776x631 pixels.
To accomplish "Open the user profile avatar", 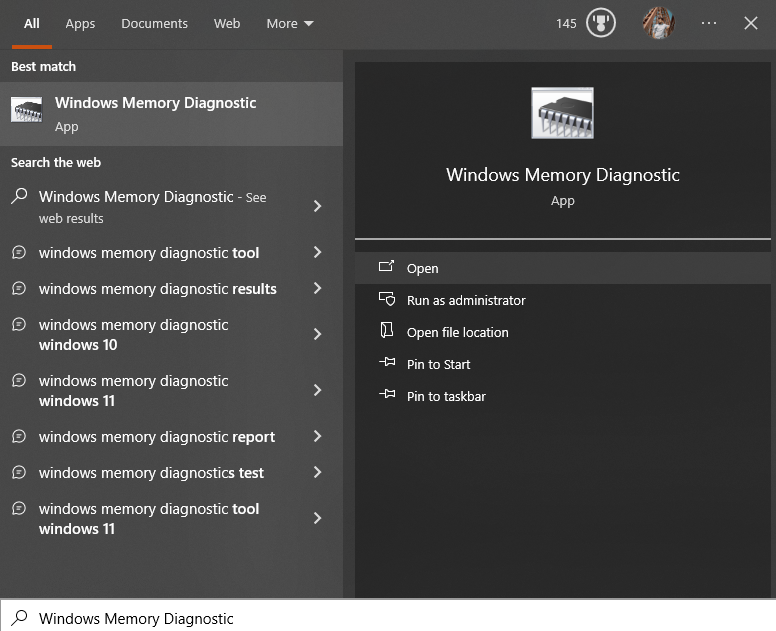I will click(x=658, y=23).
